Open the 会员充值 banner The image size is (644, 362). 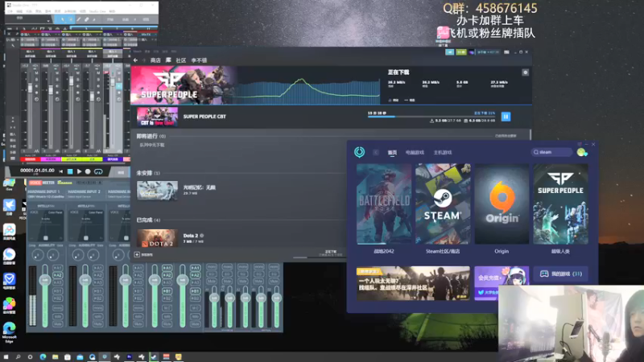502,283
